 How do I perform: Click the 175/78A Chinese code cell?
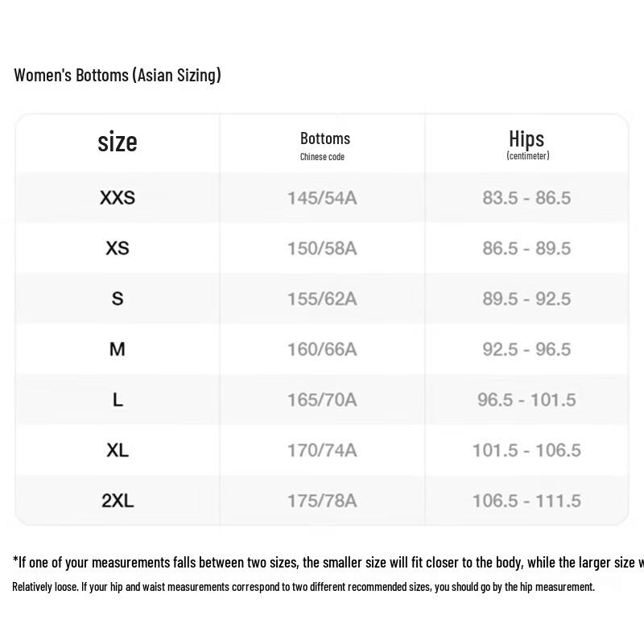pos(322,501)
